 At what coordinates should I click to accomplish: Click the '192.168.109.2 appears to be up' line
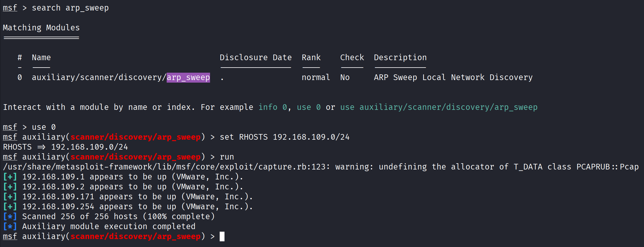pos(123,187)
